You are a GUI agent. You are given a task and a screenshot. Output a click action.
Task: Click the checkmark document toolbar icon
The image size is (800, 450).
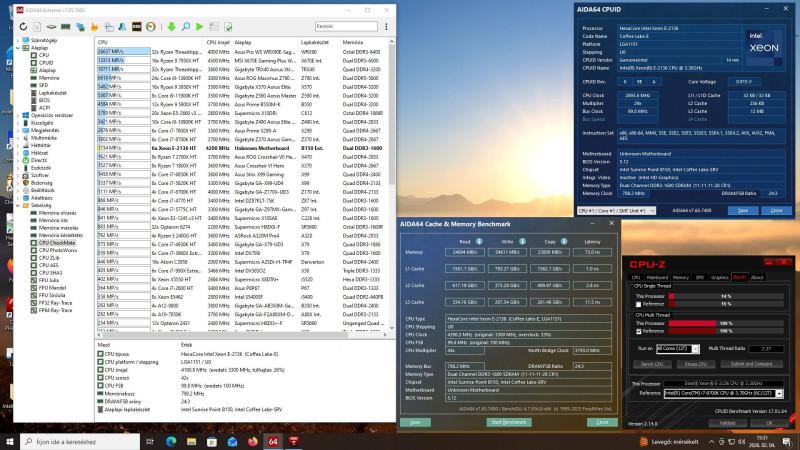tap(228, 27)
